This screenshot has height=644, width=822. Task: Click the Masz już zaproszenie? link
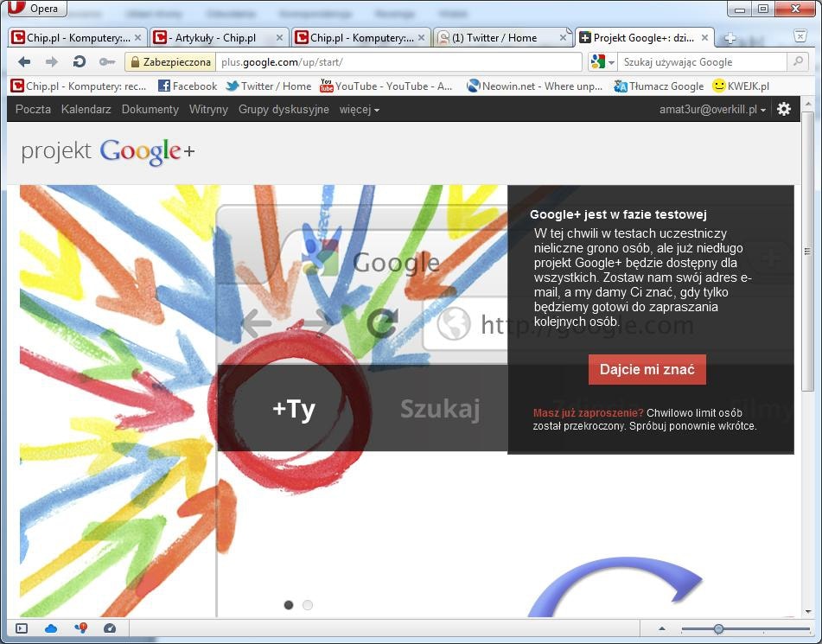(x=589, y=413)
